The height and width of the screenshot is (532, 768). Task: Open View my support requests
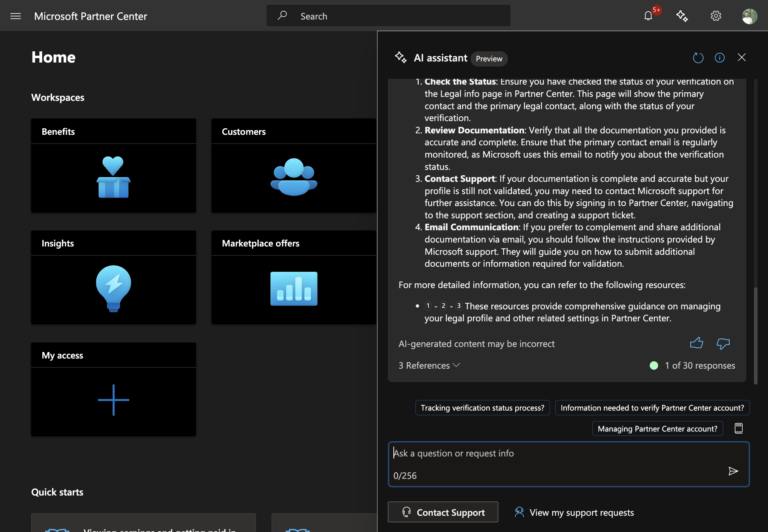[x=574, y=512]
